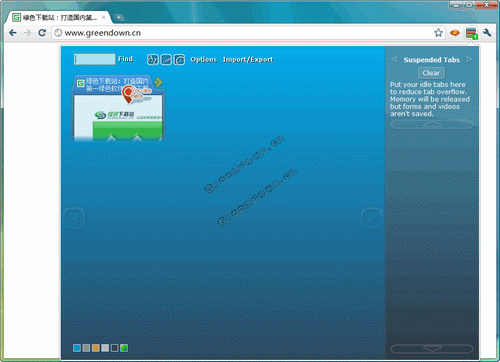Open the greendown tab thumbnail preview
Image resolution: width=500 pixels, height=362 pixels.
coord(118,117)
